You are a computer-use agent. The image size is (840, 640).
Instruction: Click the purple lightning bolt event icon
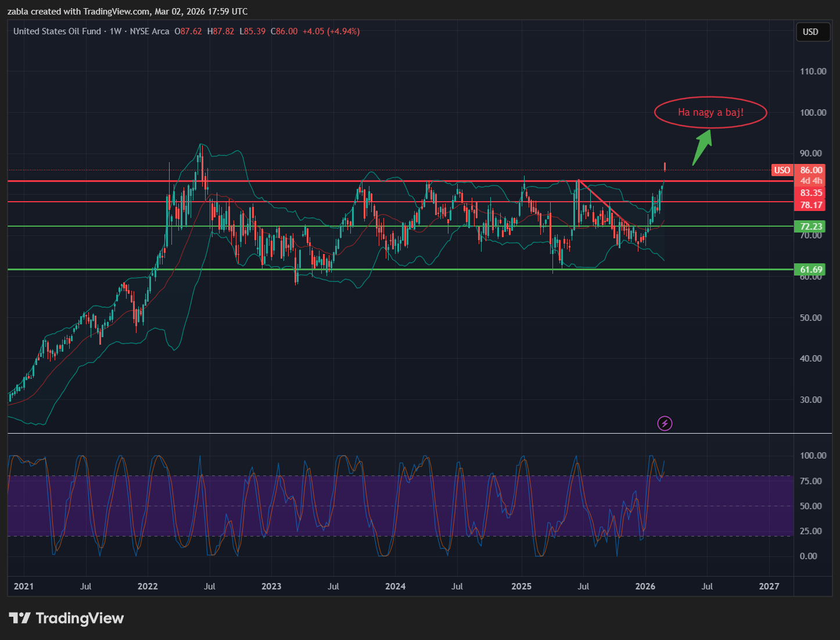665,423
